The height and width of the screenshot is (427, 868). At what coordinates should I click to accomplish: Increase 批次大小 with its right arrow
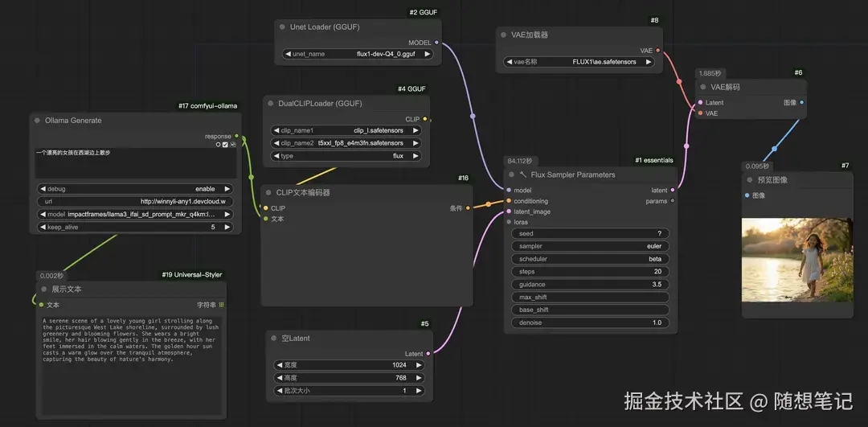[419, 391]
